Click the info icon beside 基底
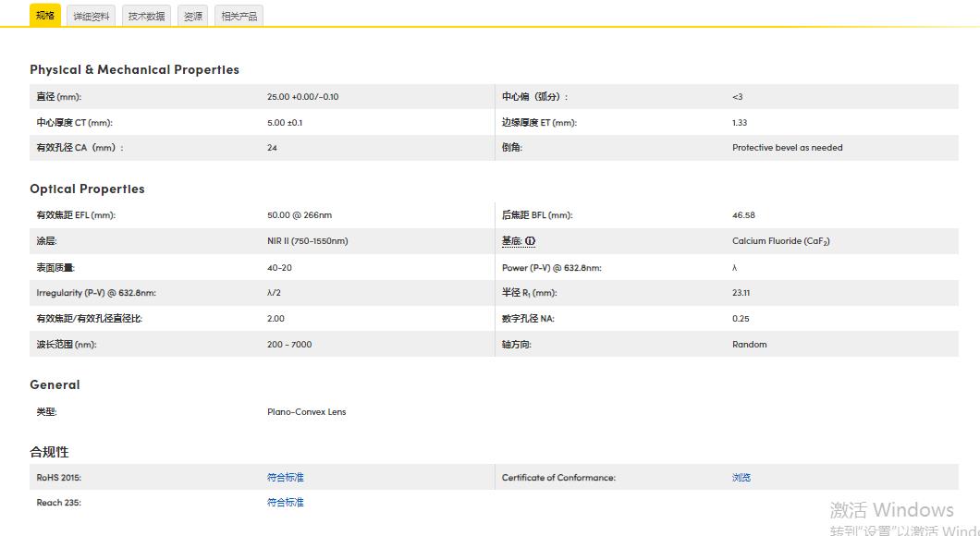The height and width of the screenshot is (536, 980). [x=531, y=241]
